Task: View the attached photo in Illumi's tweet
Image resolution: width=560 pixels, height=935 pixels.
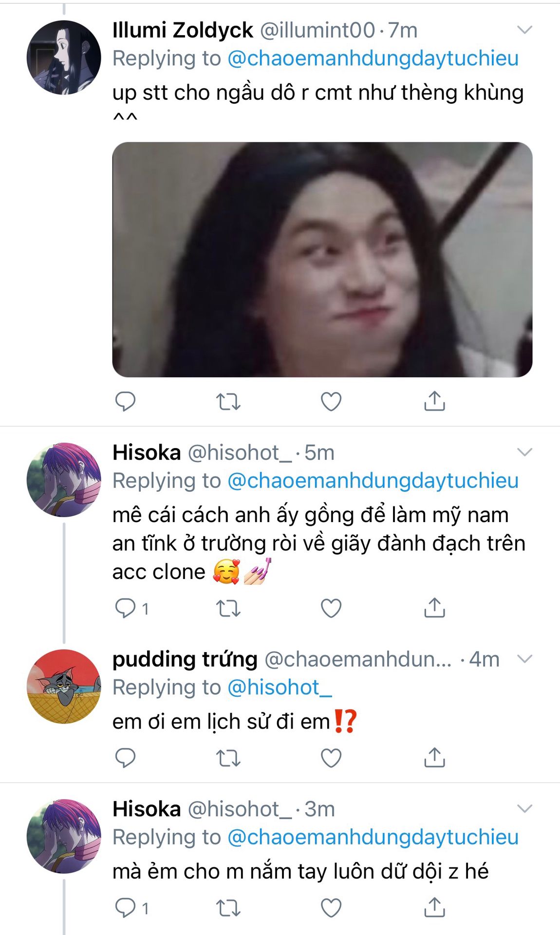Action: [322, 260]
